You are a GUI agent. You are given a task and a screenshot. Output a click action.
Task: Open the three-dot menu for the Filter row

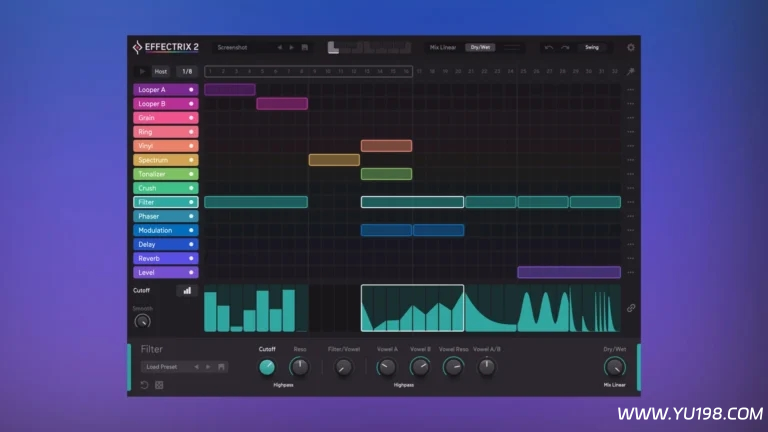pos(630,202)
